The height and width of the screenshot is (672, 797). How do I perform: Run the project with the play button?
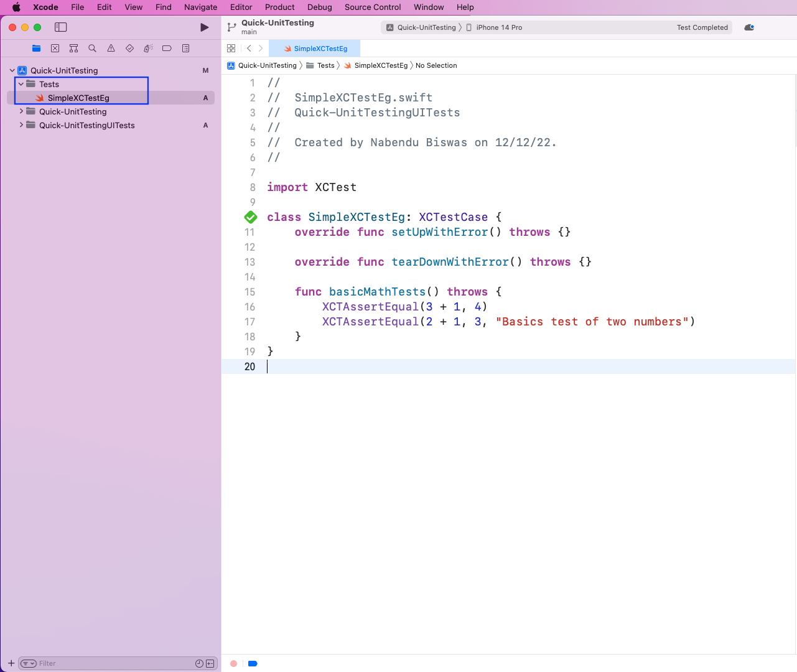[x=204, y=27]
